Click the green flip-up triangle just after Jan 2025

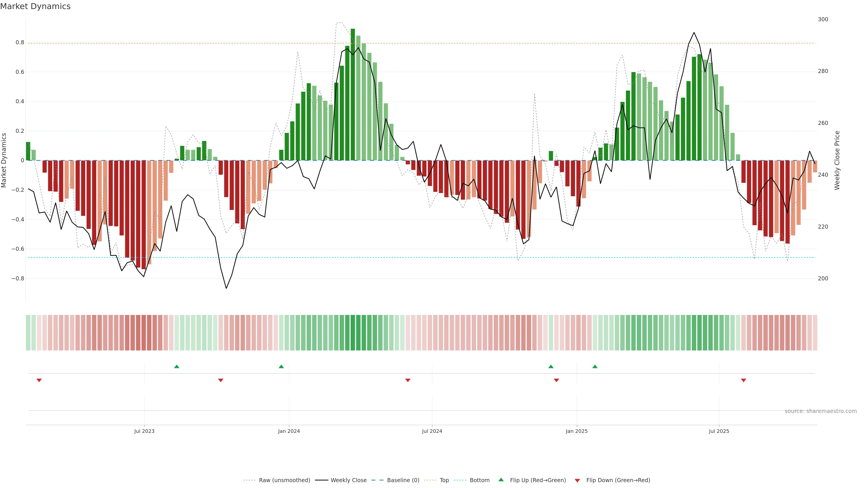click(x=595, y=366)
